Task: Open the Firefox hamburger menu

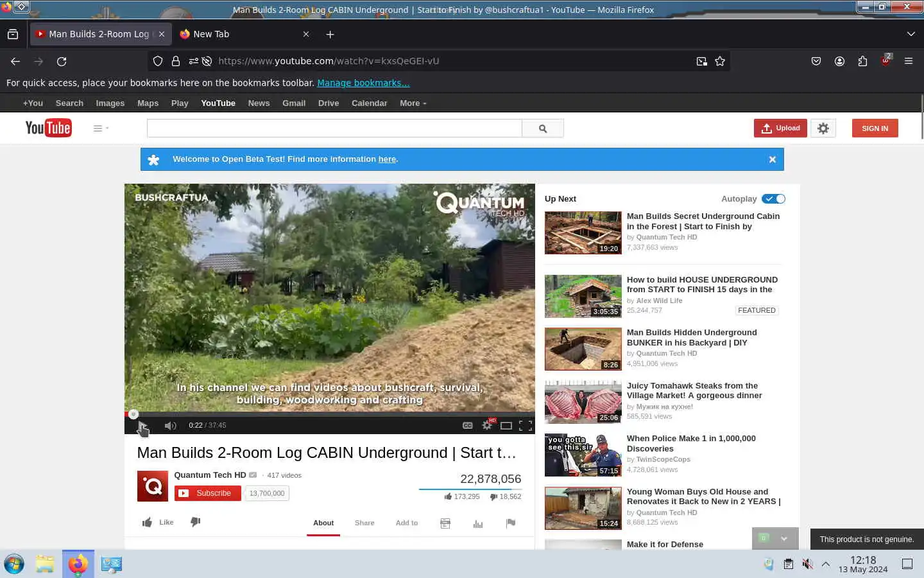Action: [x=908, y=62]
